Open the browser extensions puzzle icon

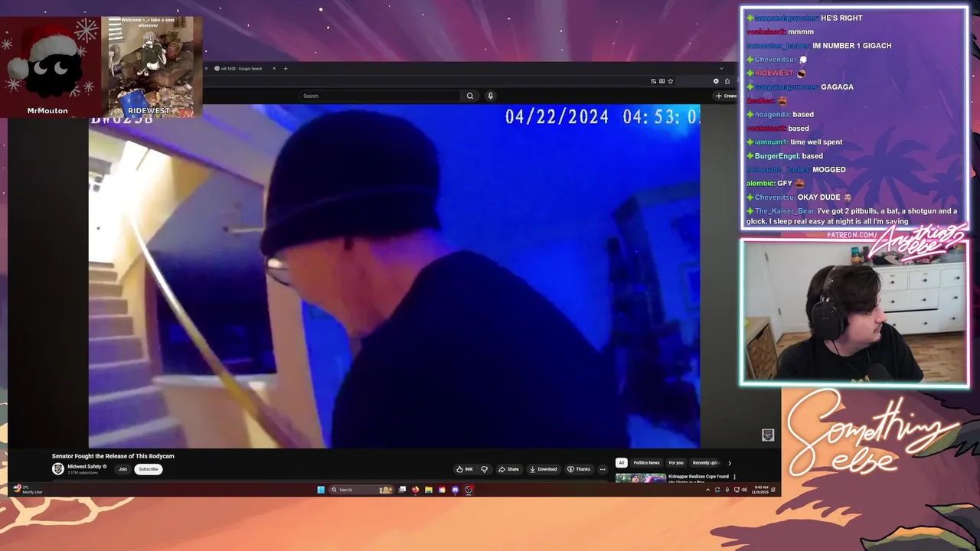point(727,81)
